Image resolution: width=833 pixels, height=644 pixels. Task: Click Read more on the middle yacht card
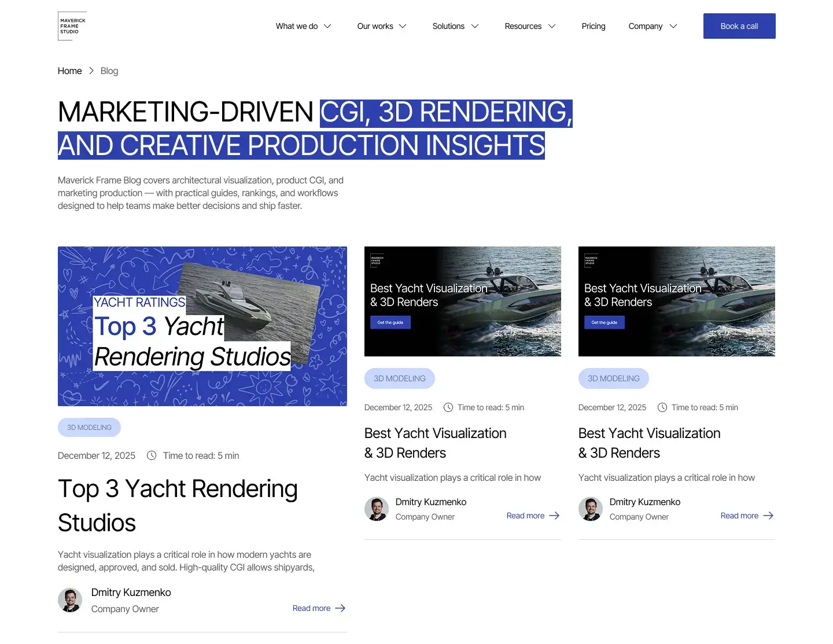(x=525, y=516)
